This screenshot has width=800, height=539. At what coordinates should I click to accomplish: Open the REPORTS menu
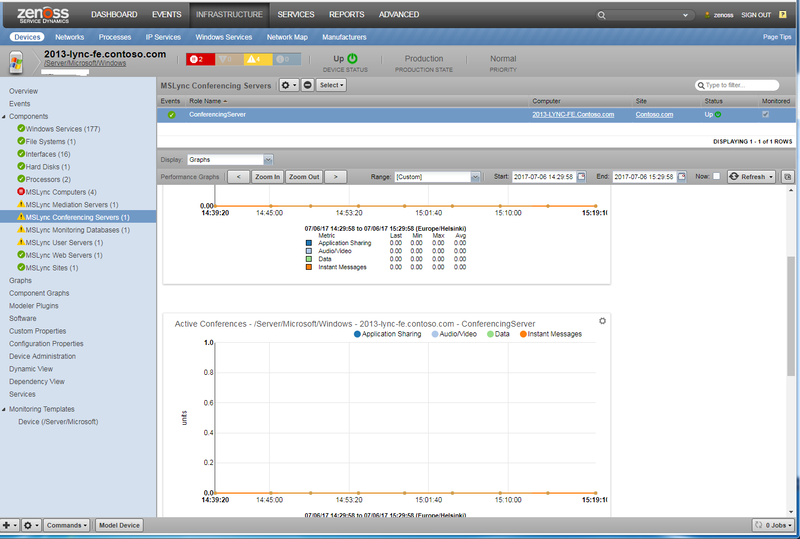tap(347, 15)
